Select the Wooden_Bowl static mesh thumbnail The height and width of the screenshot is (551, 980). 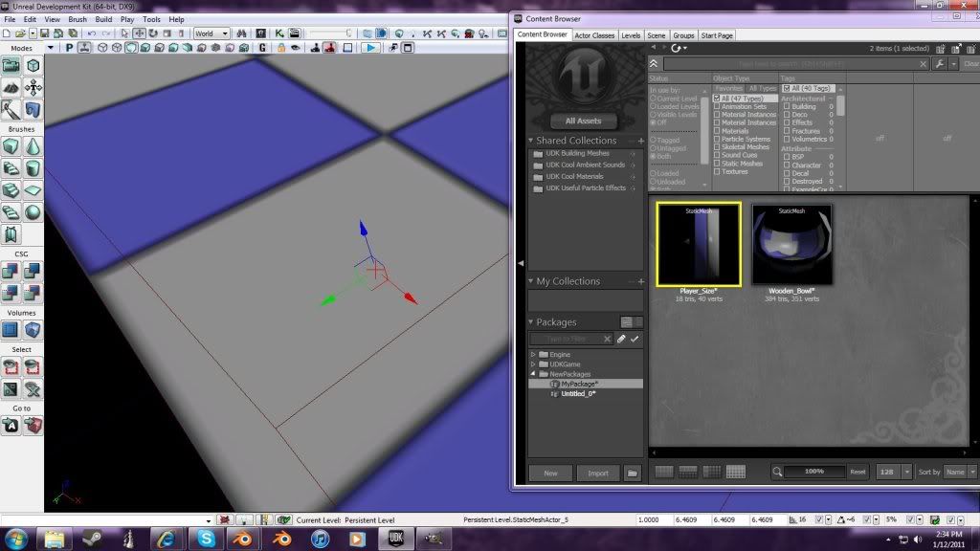pyautogui.click(x=791, y=246)
